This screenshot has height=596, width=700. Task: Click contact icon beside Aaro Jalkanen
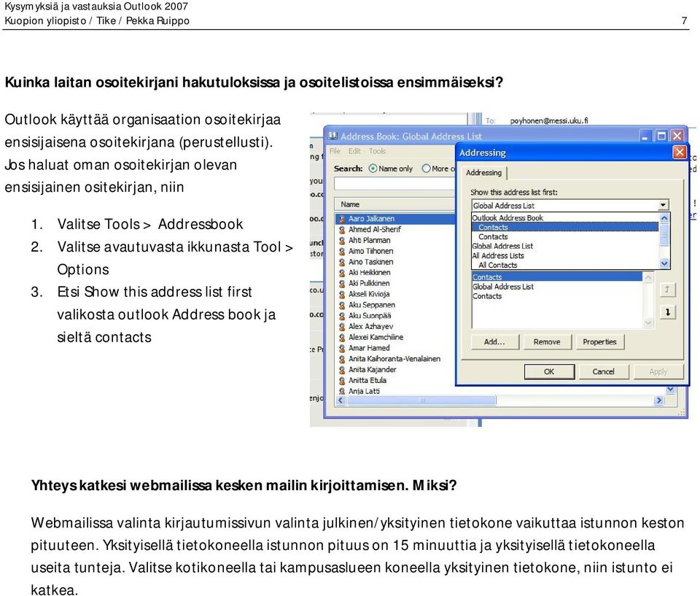tap(342, 219)
